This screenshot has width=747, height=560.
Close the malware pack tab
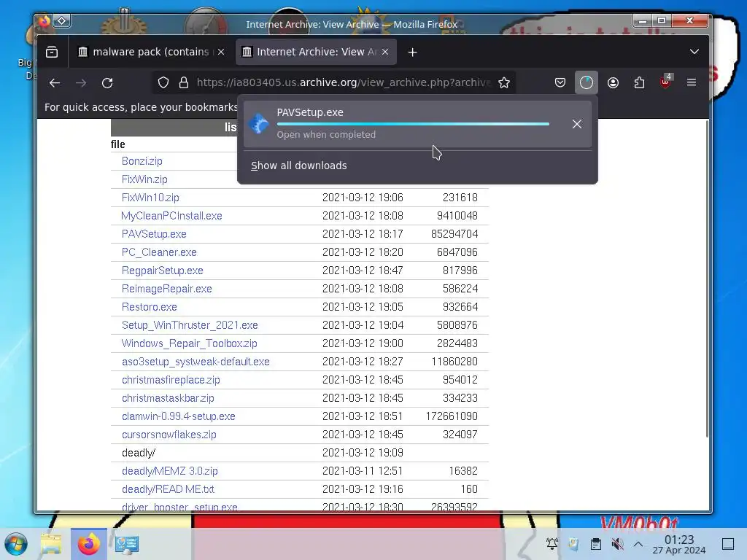point(221,52)
